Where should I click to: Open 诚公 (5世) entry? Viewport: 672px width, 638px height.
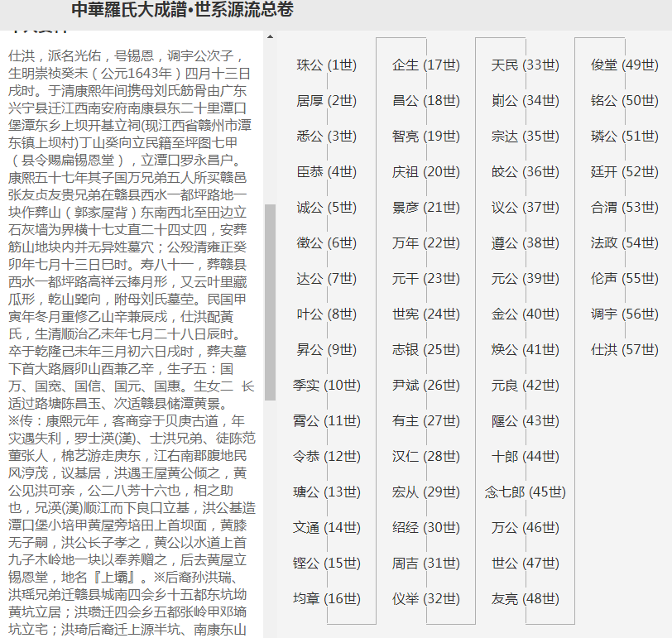point(327,208)
